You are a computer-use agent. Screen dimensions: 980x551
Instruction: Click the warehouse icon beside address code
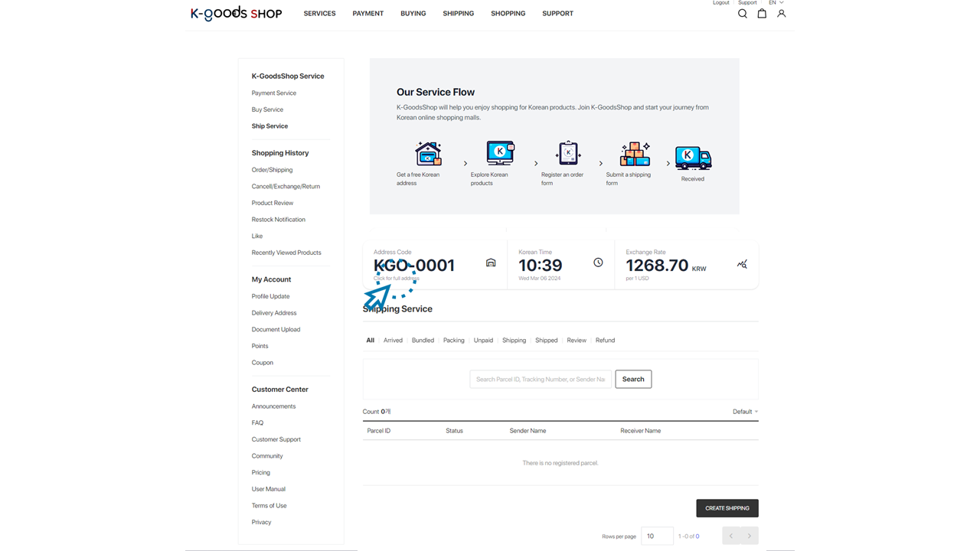click(491, 263)
